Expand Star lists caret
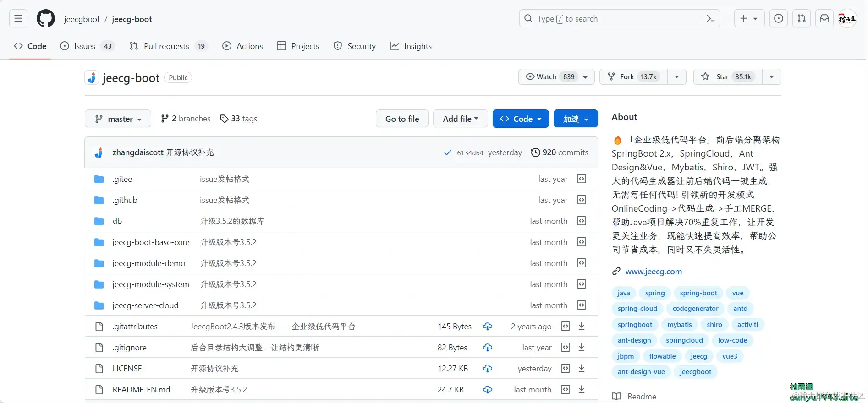The image size is (868, 403). coord(772,76)
